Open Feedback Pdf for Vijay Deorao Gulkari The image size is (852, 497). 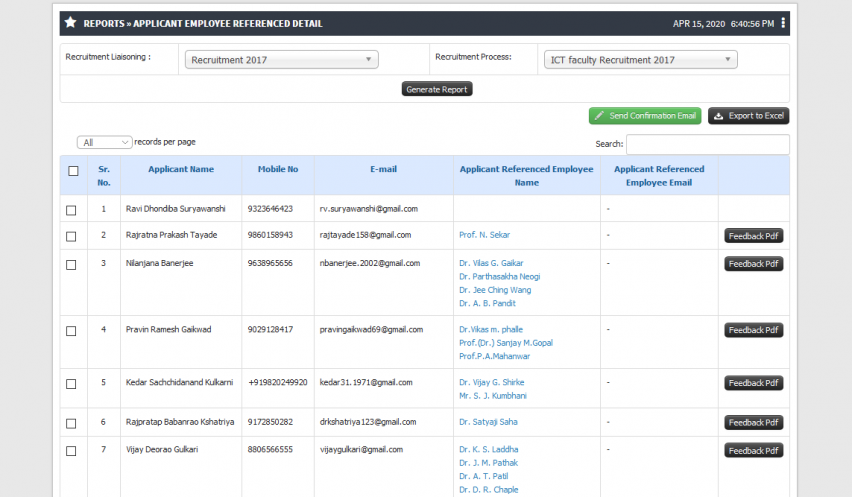[x=754, y=450]
